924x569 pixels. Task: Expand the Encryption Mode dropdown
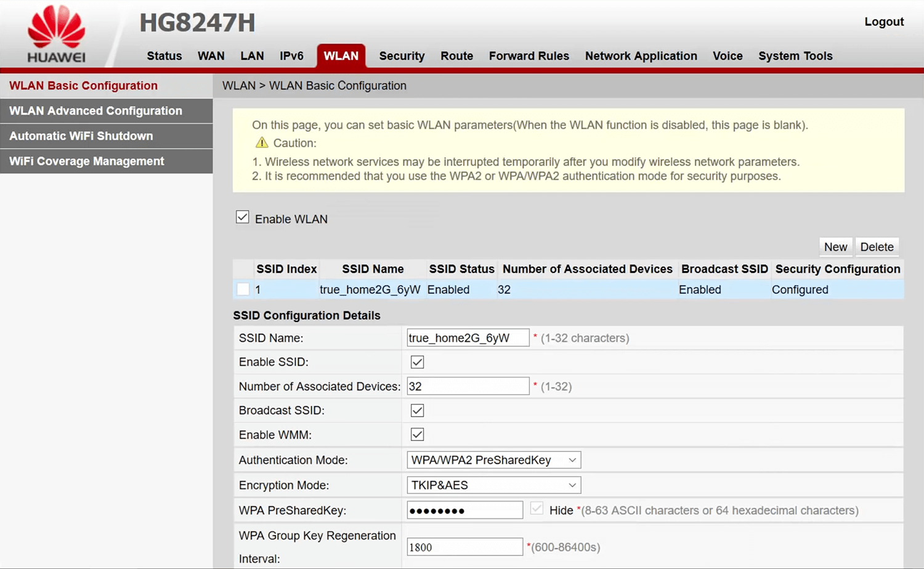493,485
